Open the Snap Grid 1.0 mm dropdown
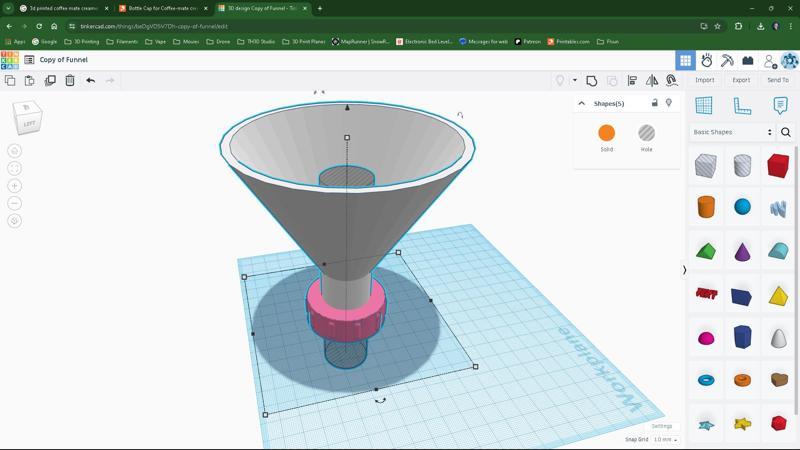The width and height of the screenshot is (800, 450). tap(665, 440)
